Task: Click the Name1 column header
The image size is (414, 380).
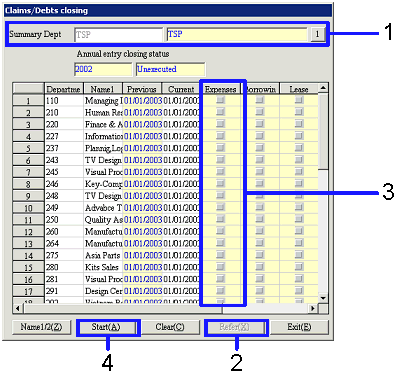Action: pyautogui.click(x=103, y=89)
